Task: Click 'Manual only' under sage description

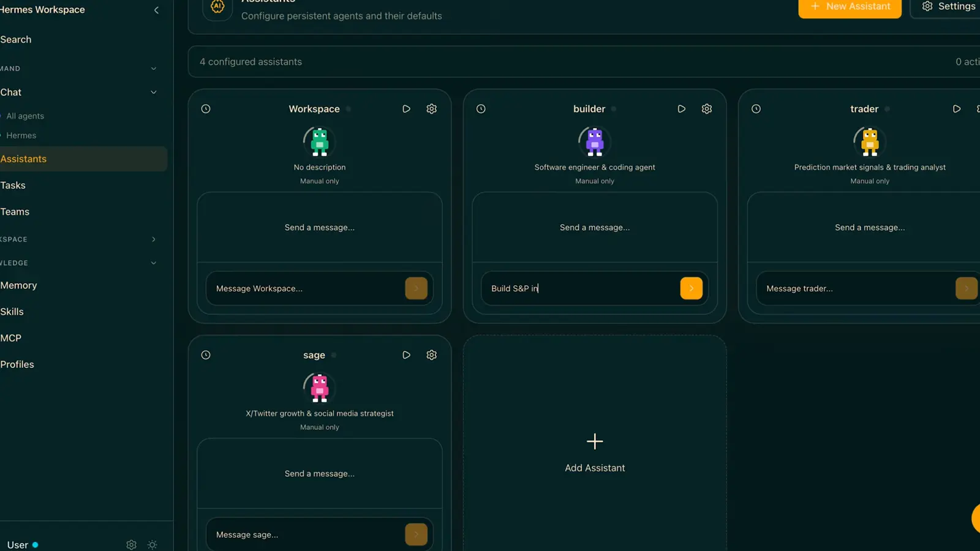Action: click(x=320, y=427)
